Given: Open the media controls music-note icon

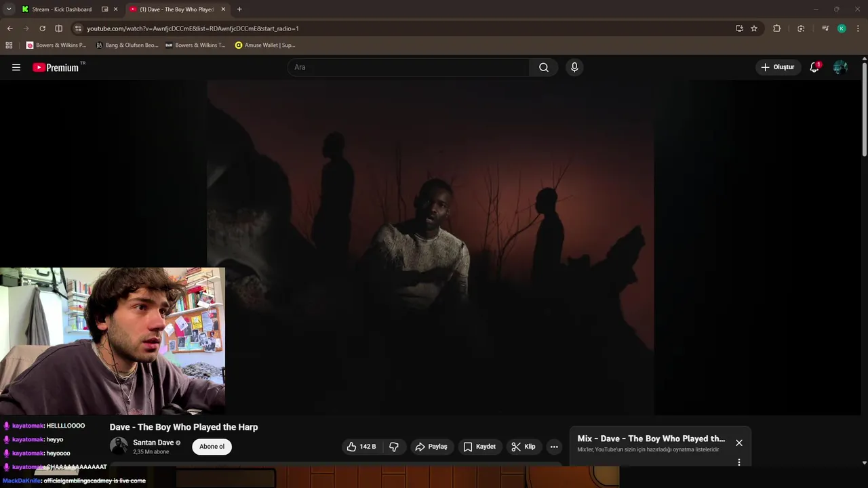Looking at the screenshot, I should (825, 28).
